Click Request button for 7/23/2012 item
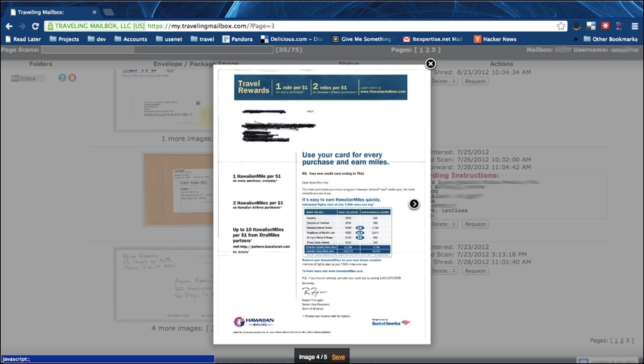644x364 pixels. [475, 271]
